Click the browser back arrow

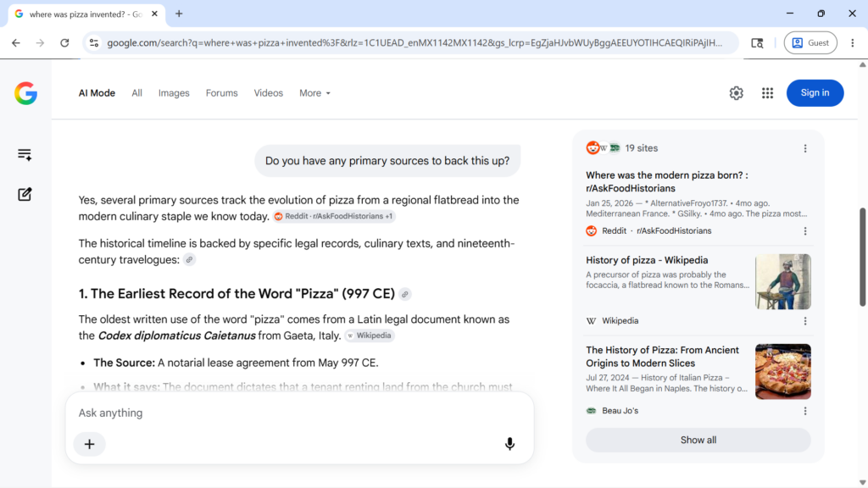click(16, 42)
